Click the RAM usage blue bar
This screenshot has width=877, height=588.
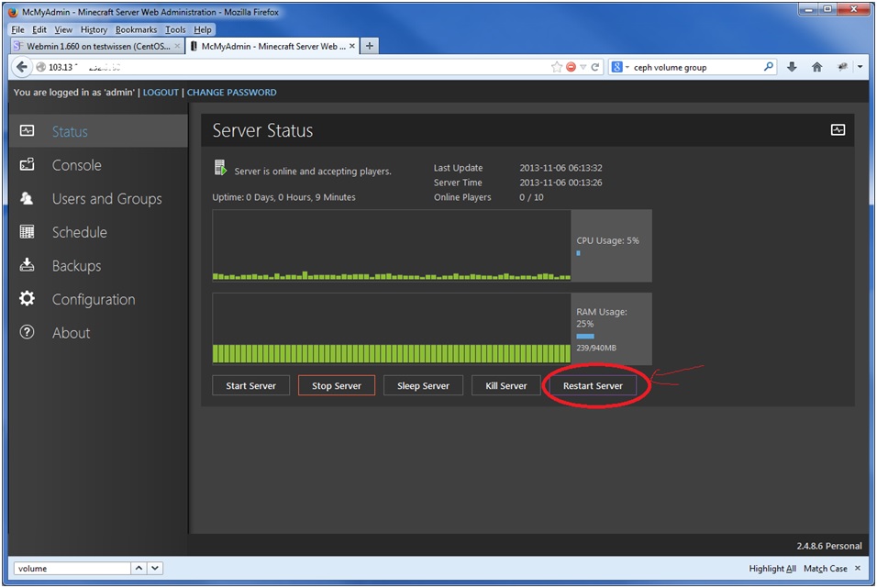[x=585, y=337]
